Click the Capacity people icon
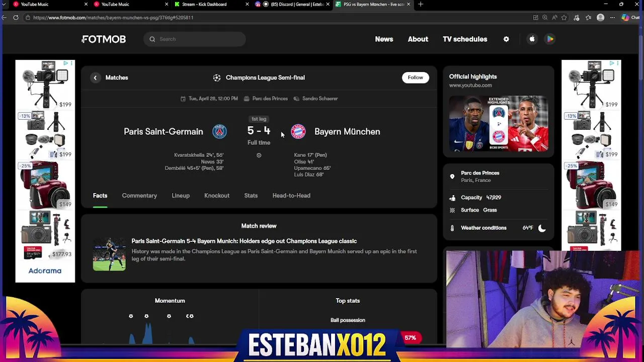 click(x=452, y=198)
